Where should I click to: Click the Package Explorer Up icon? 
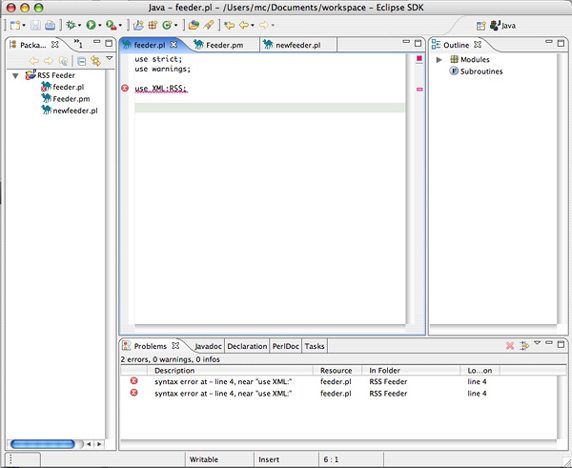click(63, 61)
